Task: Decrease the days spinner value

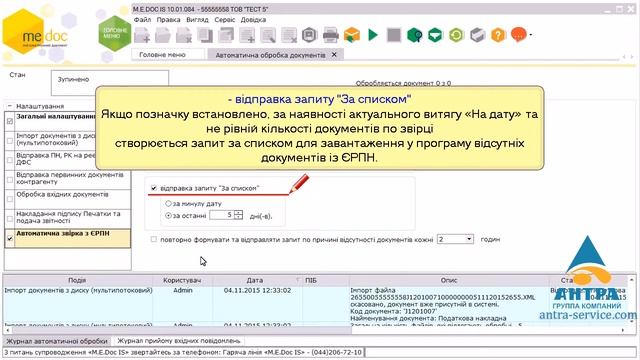Action: 238,218
